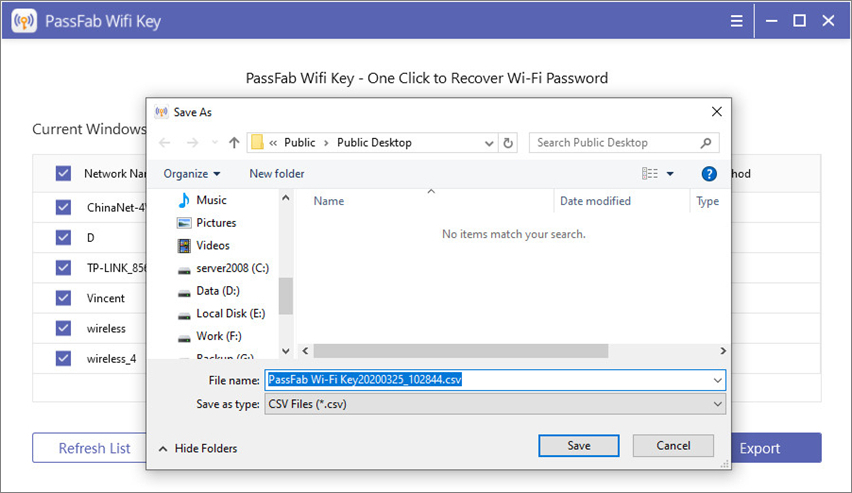
Task: Click the change view layout icon
Action: click(x=649, y=174)
